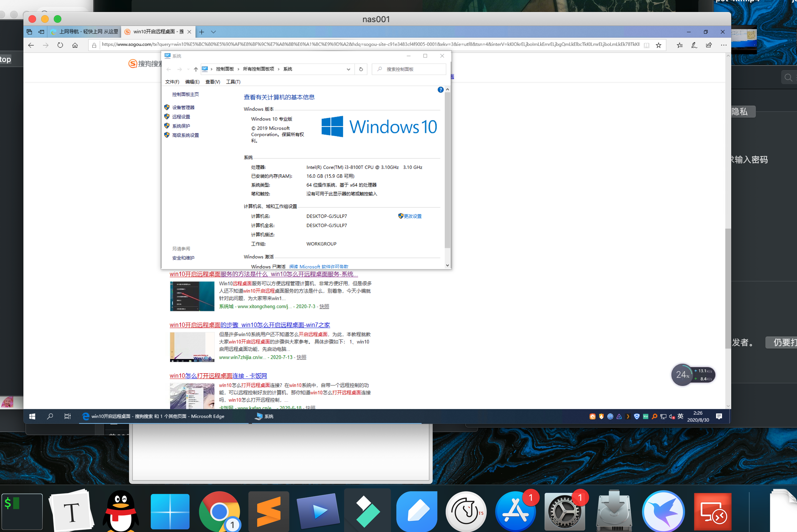Screen dimensions: 797x532
Task: Open 文件(F) menu
Action: [172, 82]
